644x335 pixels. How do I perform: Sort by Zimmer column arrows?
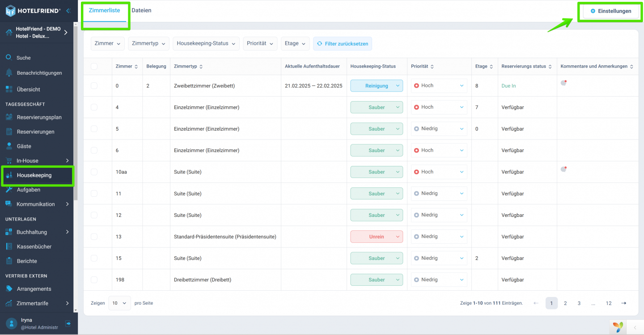point(136,67)
